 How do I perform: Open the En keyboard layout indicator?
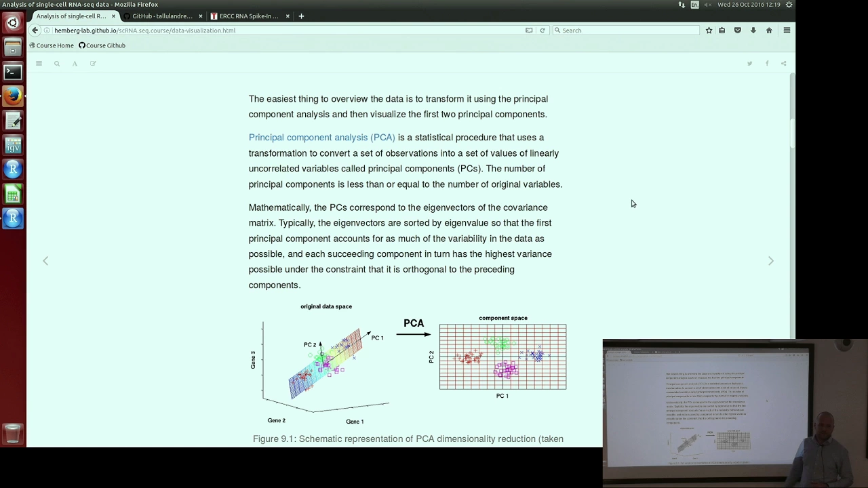[x=695, y=5]
